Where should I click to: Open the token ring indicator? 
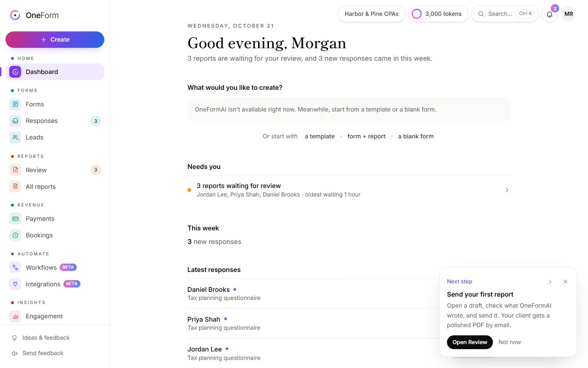417,14
